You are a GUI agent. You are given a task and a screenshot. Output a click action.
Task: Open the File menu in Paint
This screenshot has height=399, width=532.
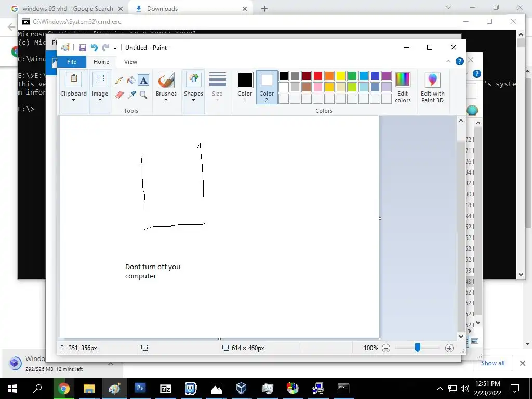point(72,62)
